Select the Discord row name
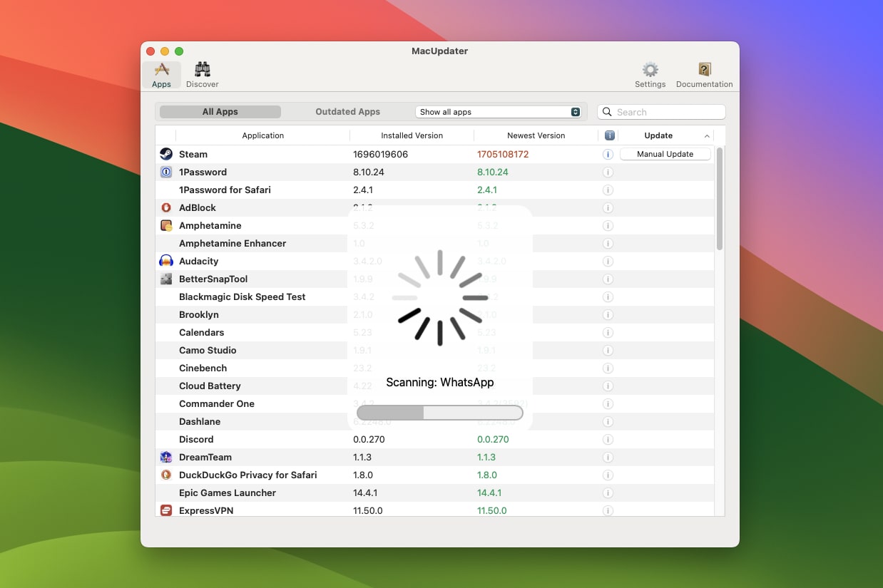Image resolution: width=883 pixels, height=588 pixels. coord(196,439)
